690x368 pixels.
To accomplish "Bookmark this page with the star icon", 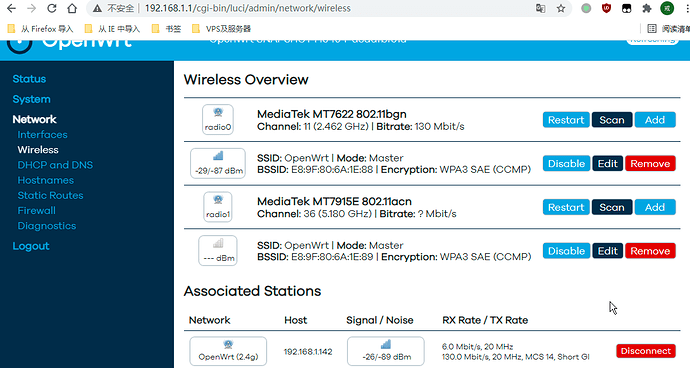I will [x=561, y=8].
